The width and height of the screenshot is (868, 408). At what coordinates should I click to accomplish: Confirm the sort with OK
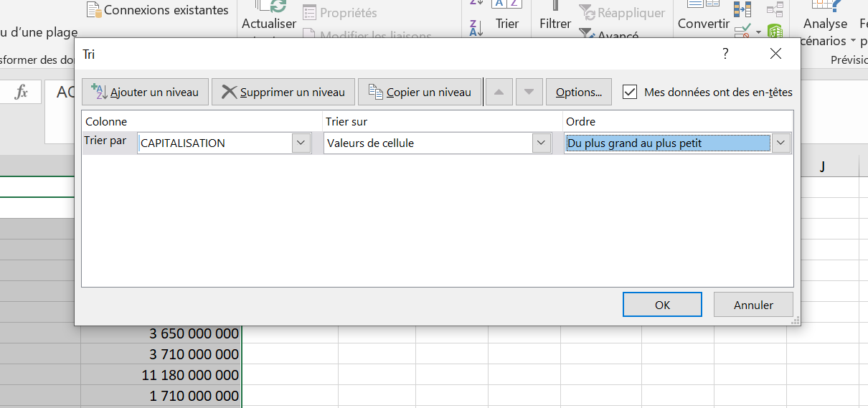tap(662, 305)
